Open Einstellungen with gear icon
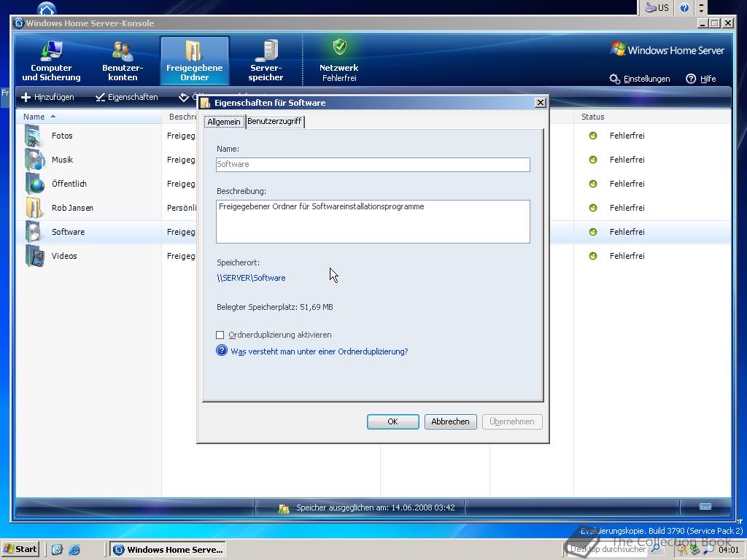Screen dimensions: 747x560 [640, 79]
